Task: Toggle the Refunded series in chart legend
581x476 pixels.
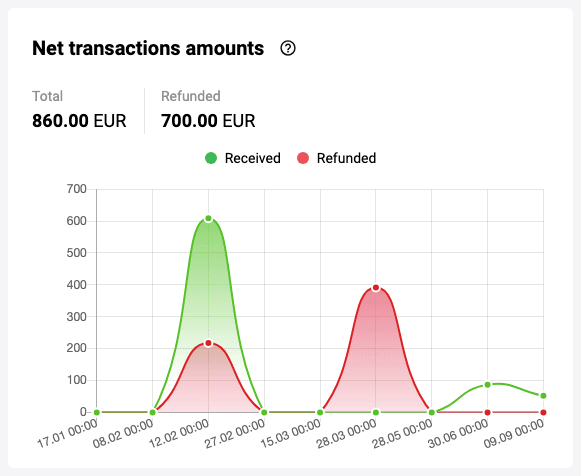Action: click(x=336, y=158)
